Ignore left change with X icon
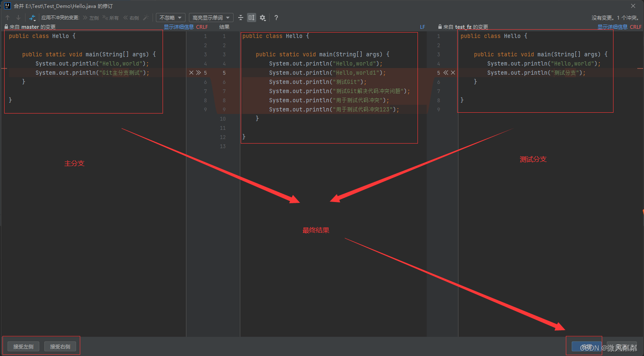644x356 pixels. [x=191, y=73]
